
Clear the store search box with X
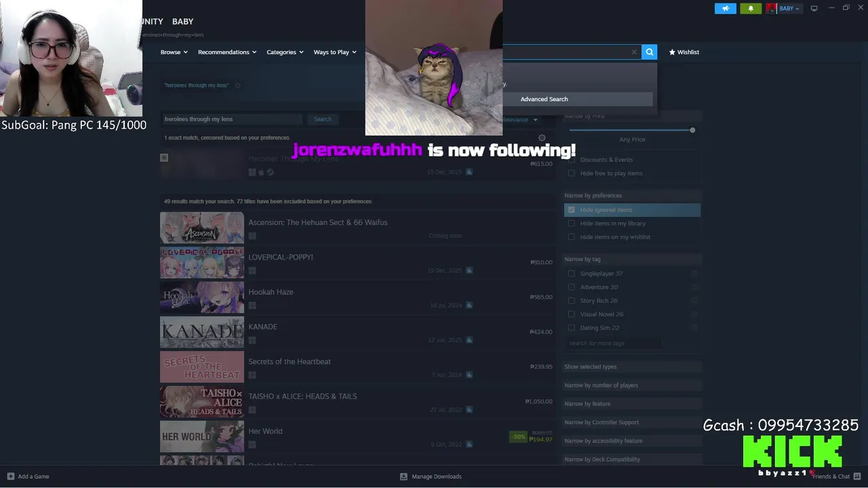(634, 52)
